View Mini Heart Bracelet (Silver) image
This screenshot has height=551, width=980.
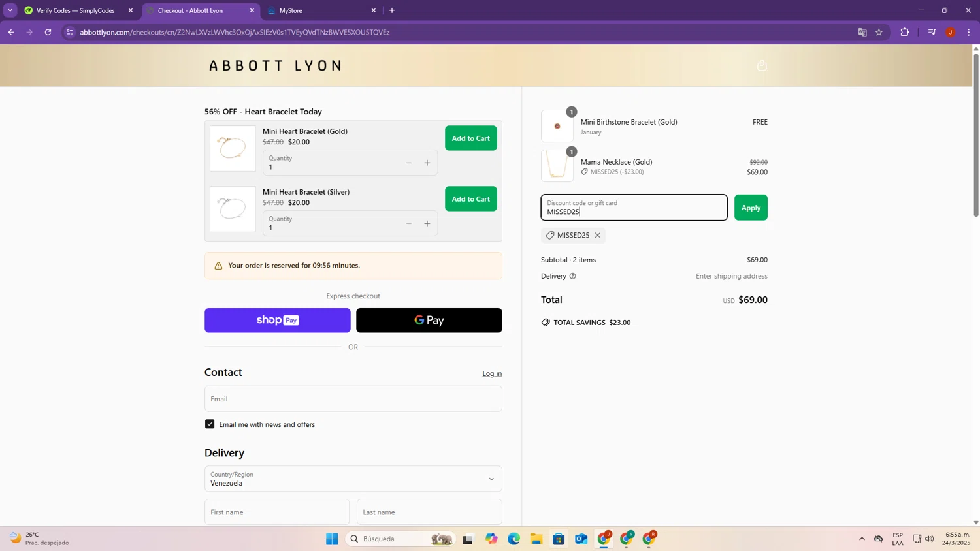tap(233, 209)
